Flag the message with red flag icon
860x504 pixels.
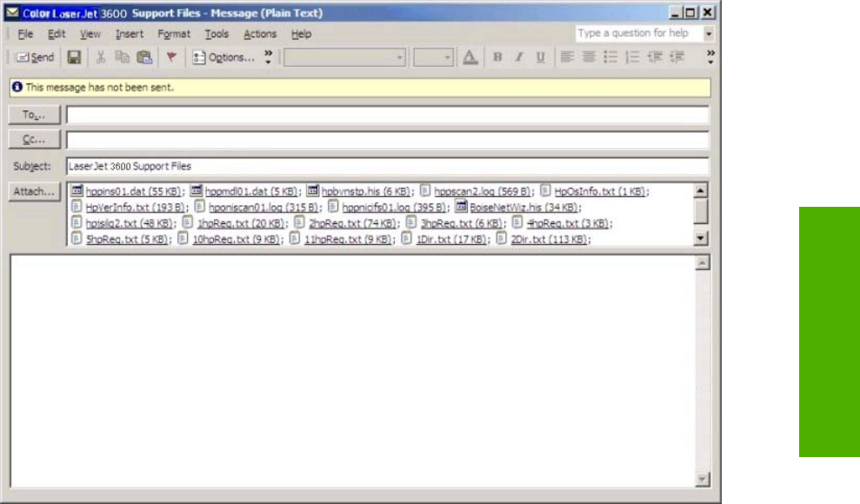click(171, 57)
